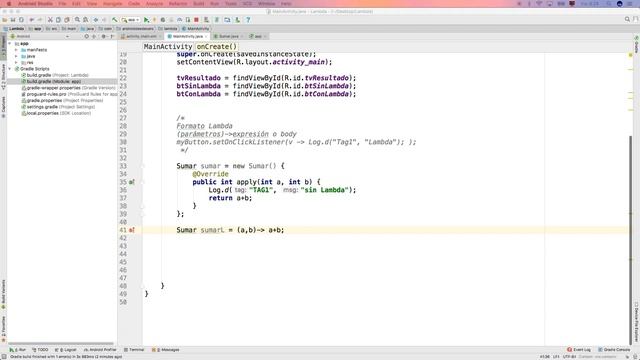
Task: Open the Messages tool window
Action: (166, 350)
